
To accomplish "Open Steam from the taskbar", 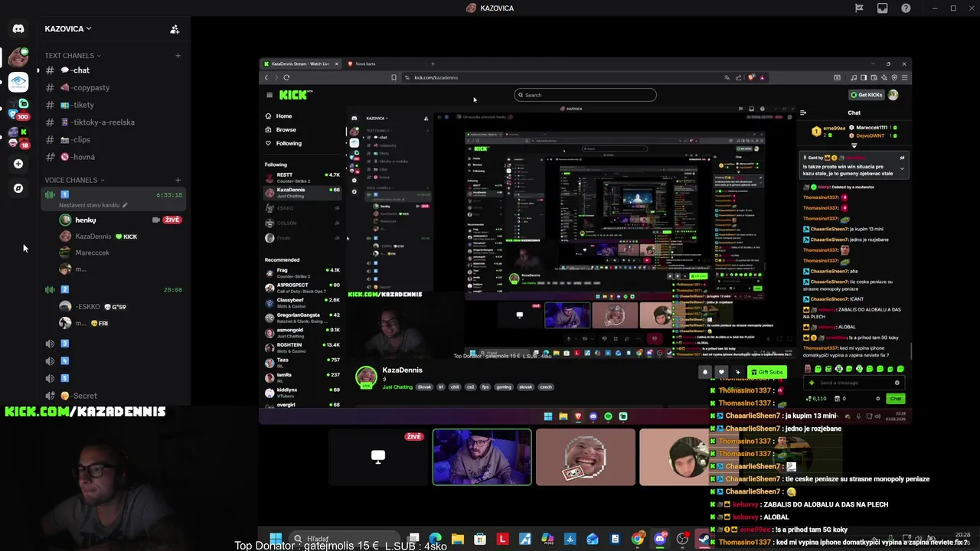I will click(x=704, y=539).
